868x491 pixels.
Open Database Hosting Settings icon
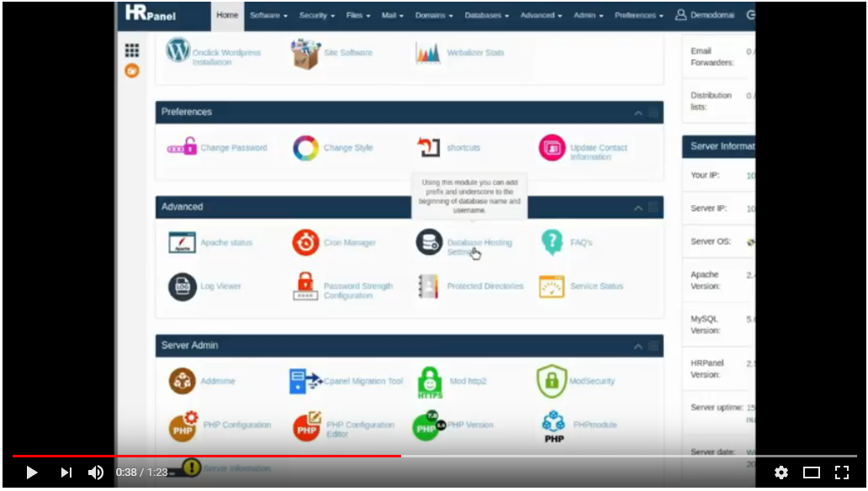click(429, 242)
